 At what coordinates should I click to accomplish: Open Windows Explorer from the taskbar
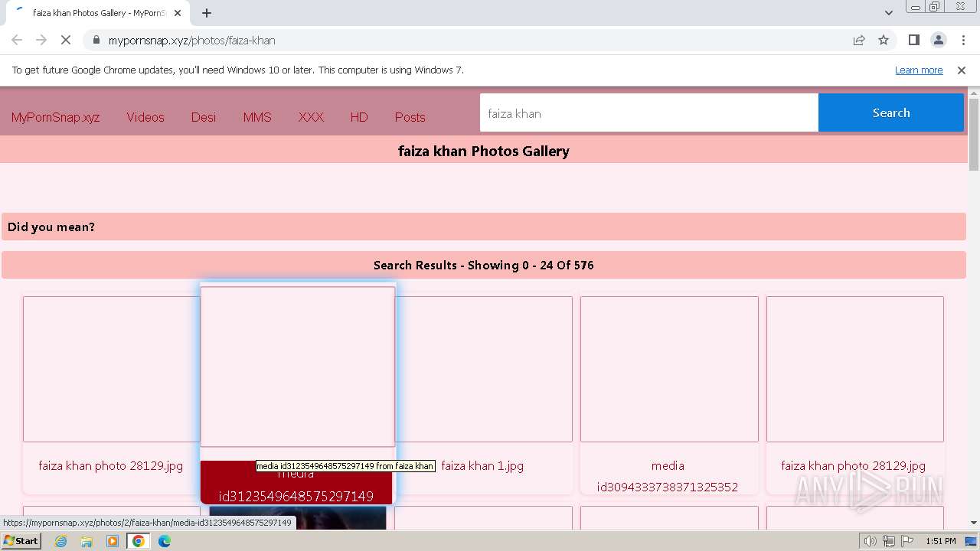pos(87,541)
